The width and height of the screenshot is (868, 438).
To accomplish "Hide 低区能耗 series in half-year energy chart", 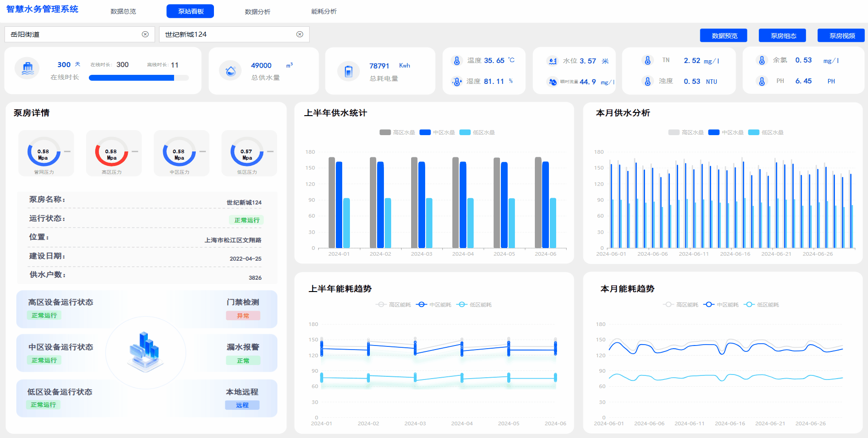I will click(475, 305).
